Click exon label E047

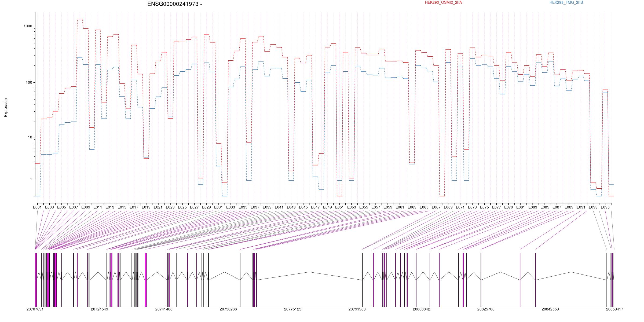315,207
